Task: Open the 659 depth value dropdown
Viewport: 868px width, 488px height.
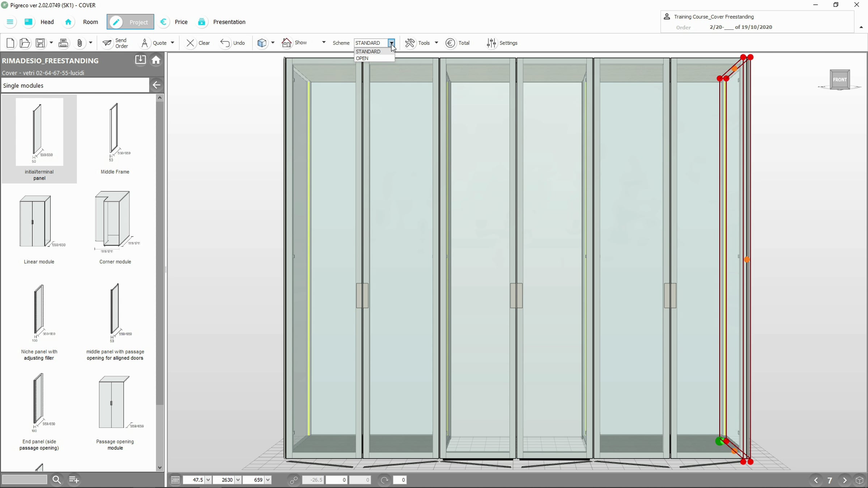Action: click(x=268, y=480)
